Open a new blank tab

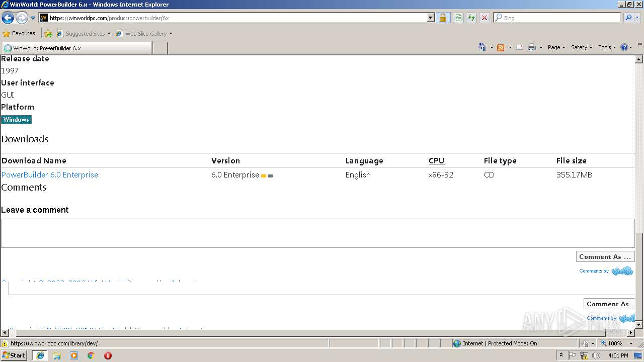click(160, 48)
